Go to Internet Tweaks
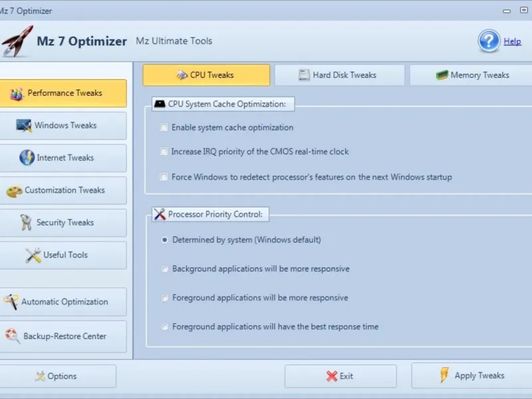Viewport: 532px width, 399px height. (x=63, y=158)
